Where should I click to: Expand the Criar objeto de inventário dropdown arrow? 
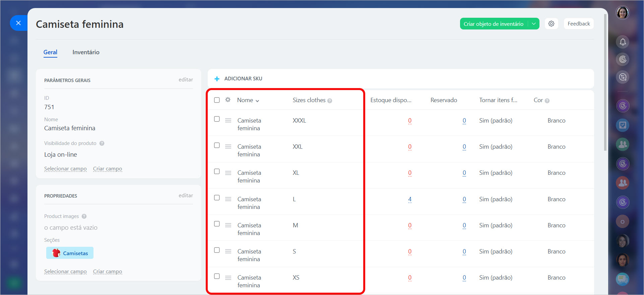point(534,24)
